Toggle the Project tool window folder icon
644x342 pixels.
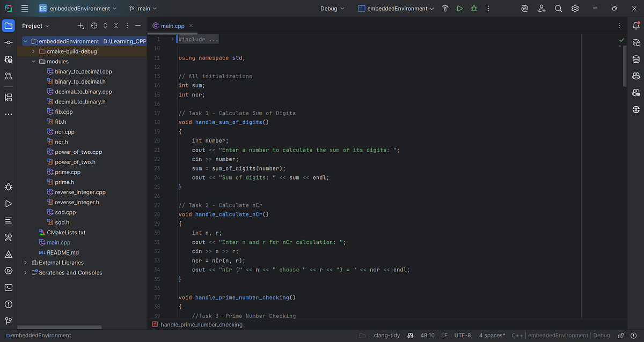click(x=8, y=25)
